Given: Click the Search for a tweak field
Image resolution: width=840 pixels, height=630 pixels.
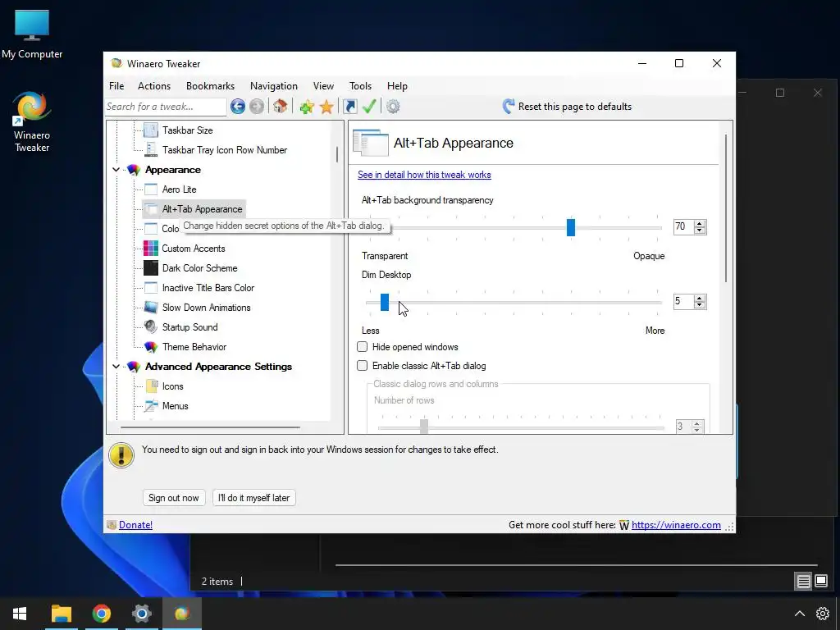Looking at the screenshot, I should 166,107.
